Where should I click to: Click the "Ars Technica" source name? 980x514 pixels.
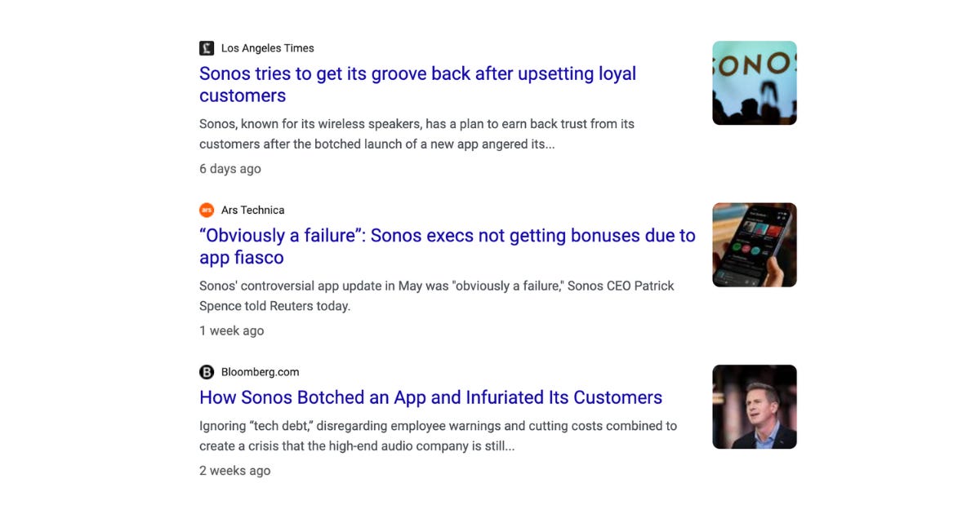click(x=253, y=210)
